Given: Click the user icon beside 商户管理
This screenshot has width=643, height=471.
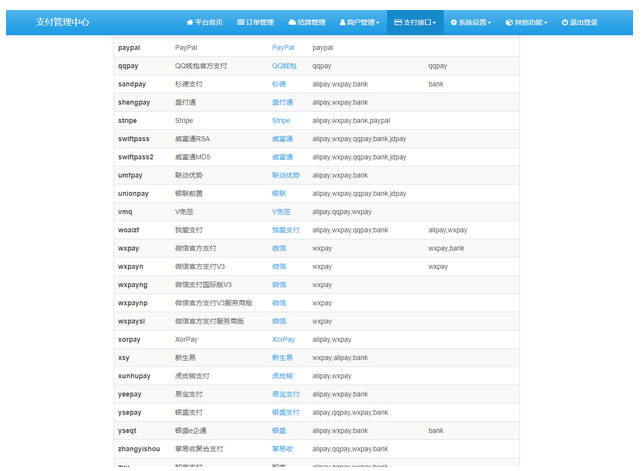Looking at the screenshot, I should click(343, 21).
